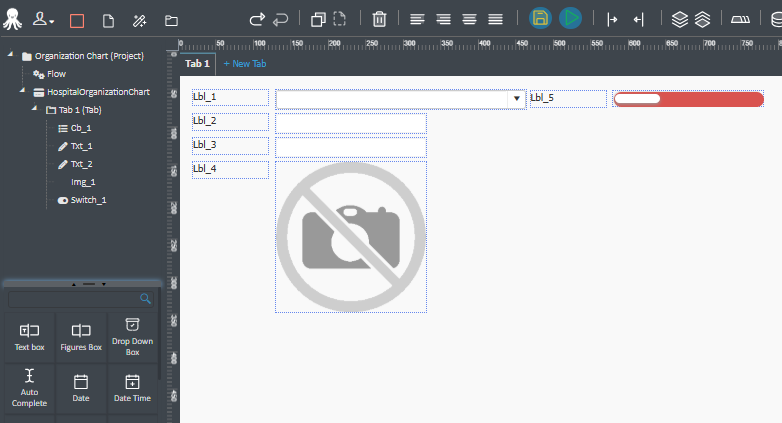Click the octopus logo icon

(x=12, y=19)
